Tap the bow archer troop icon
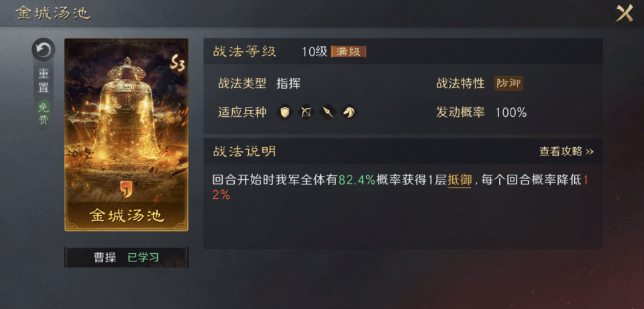Screen dimensions: 644x309 click(306, 112)
